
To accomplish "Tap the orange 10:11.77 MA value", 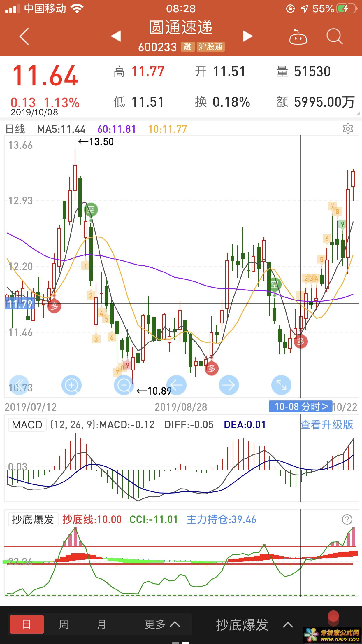I will click(x=168, y=129).
